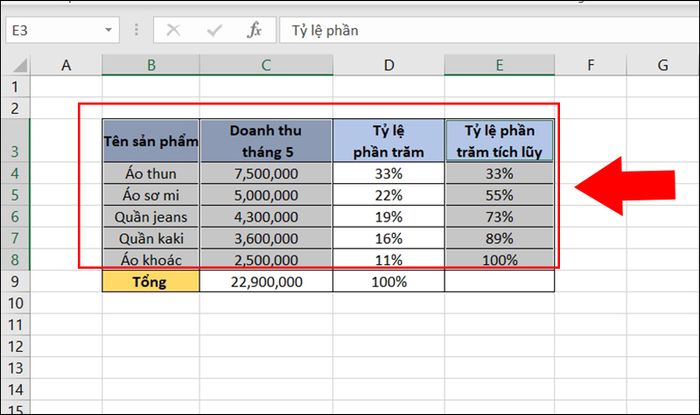Select column C header
The height and width of the screenshot is (415, 700).
[266, 65]
